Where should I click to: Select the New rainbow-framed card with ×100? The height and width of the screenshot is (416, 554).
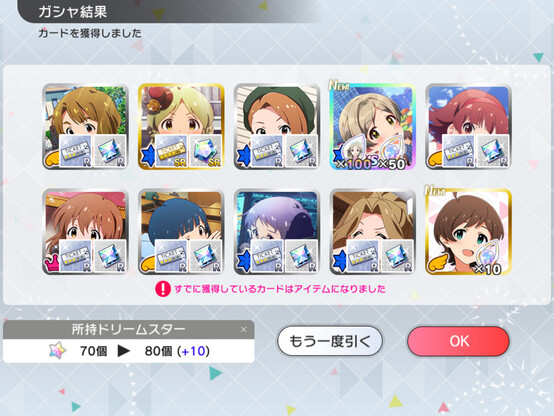point(373,127)
